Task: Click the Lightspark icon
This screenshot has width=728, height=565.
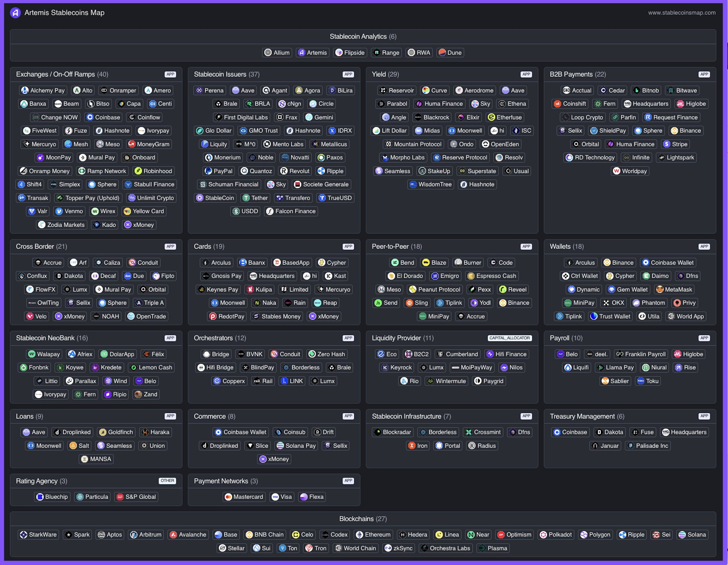Action: 661,158
